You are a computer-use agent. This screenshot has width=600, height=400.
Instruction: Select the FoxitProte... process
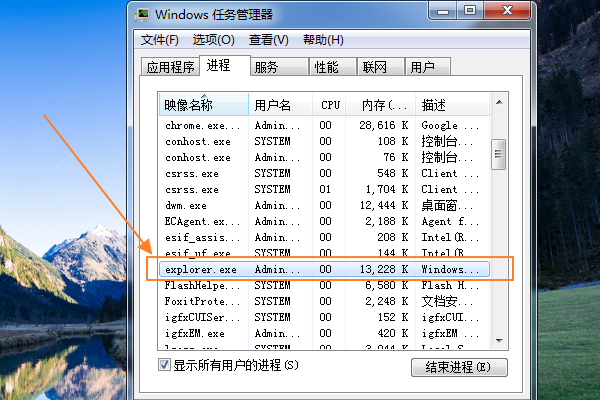324,302
